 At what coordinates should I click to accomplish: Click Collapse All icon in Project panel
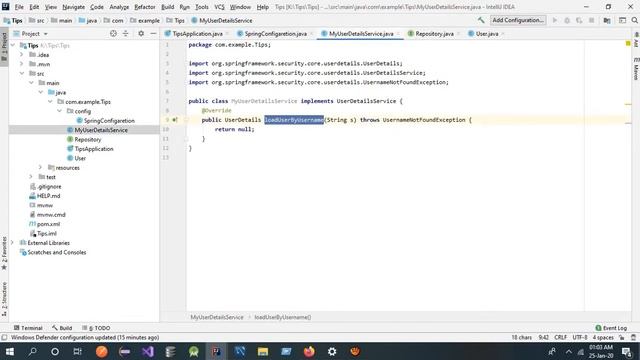[x=125, y=33]
